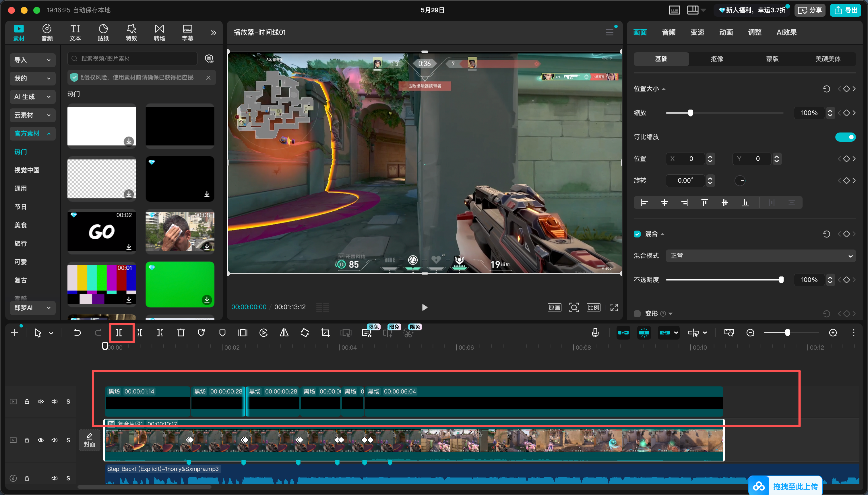Open the 即梦AI dropdown
Image resolution: width=868 pixels, height=495 pixels.
point(33,308)
